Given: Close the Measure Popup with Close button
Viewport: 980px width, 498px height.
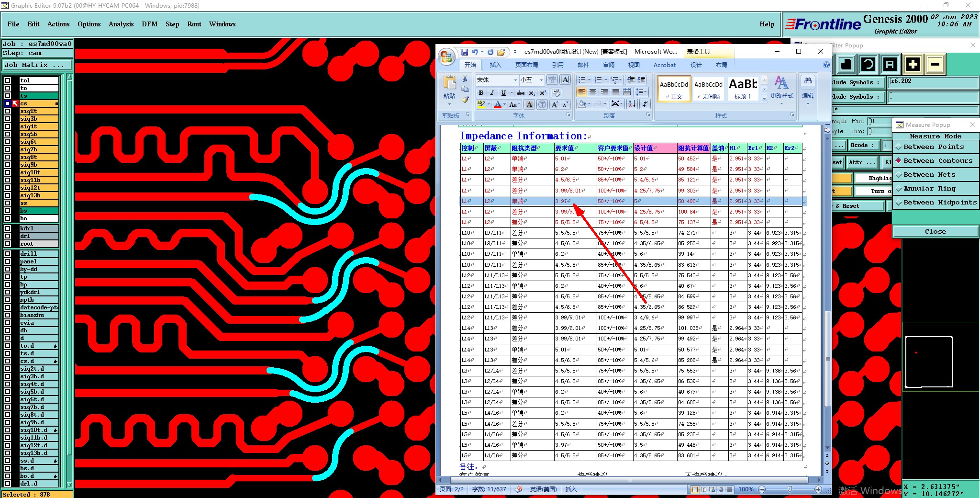Looking at the screenshot, I should coord(935,232).
